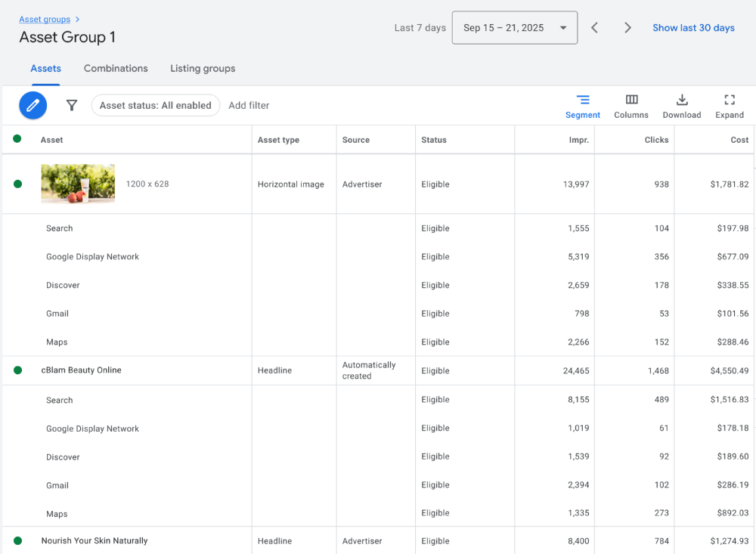Select the blue pencil edit icon
The width and height of the screenshot is (756, 554).
point(33,105)
